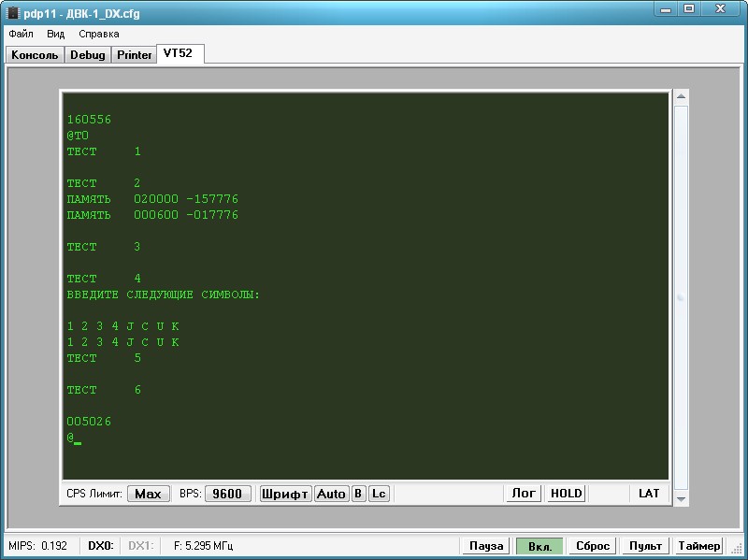Click the terminal scrollbar down arrow

[x=681, y=500]
